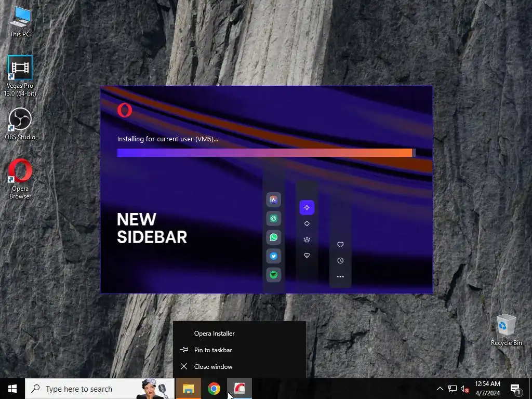532x399 pixels.
Task: Click the WhatsApp sidebar icon
Action: [x=273, y=237]
